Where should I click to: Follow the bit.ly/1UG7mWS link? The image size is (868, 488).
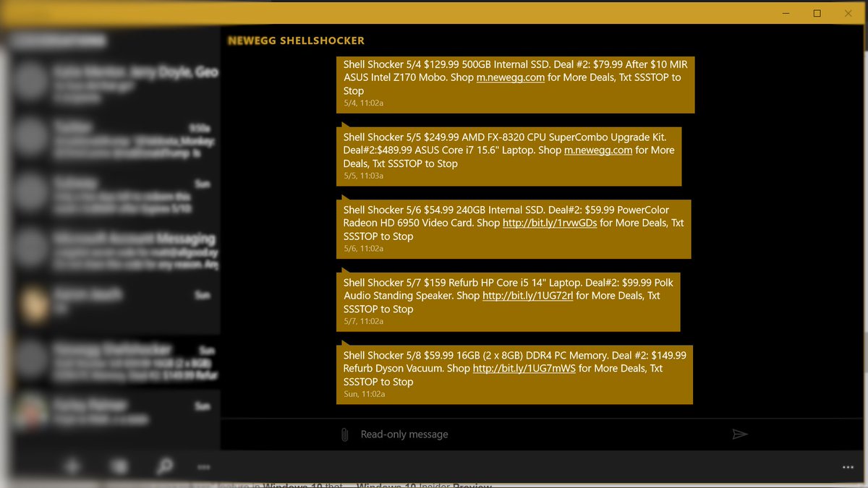click(x=524, y=369)
